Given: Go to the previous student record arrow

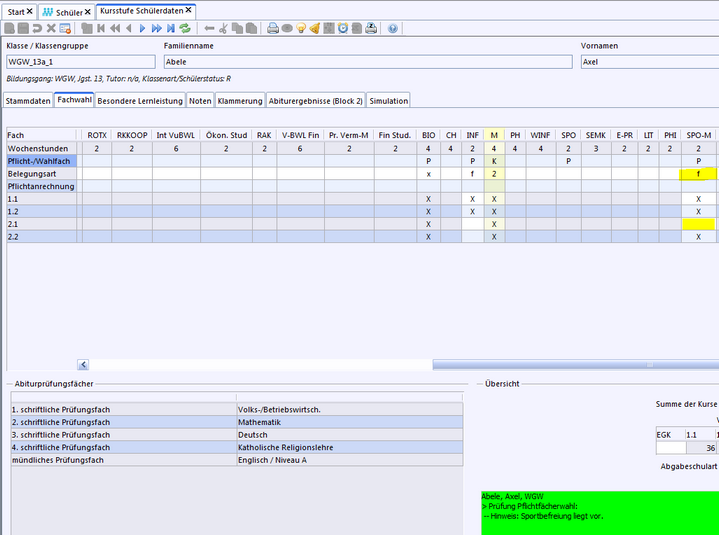Looking at the screenshot, I should [128, 28].
